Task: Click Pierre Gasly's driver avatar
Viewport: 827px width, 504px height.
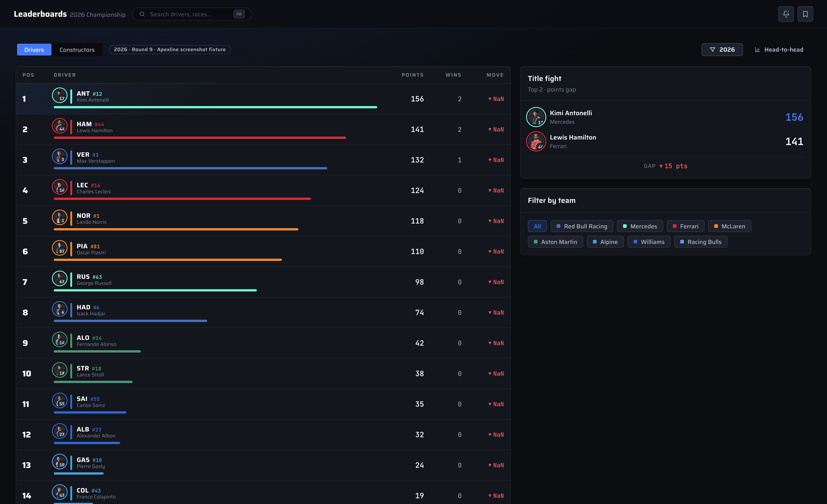Action: pyautogui.click(x=60, y=461)
